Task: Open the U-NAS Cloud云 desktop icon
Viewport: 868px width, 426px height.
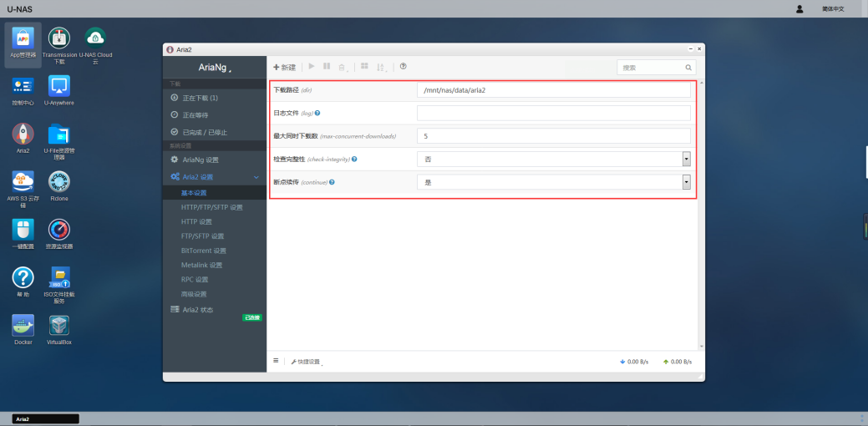Action: pos(95,45)
